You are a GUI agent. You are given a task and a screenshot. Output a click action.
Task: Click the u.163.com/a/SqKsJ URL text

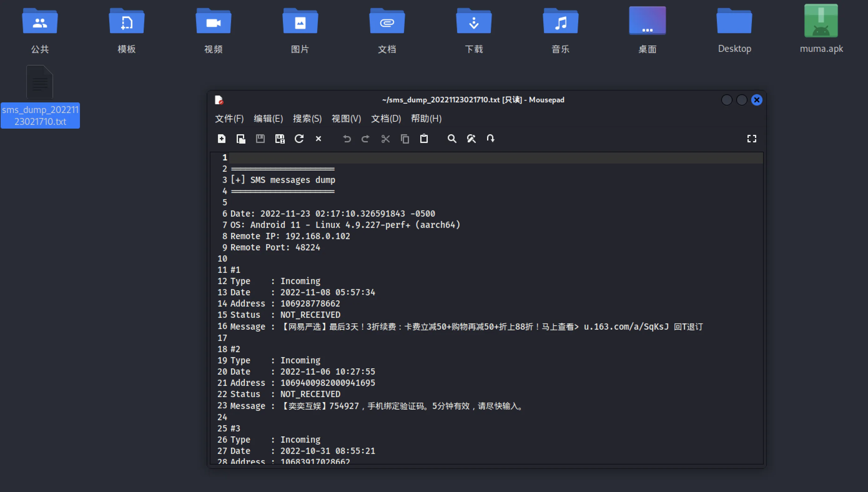click(x=626, y=327)
